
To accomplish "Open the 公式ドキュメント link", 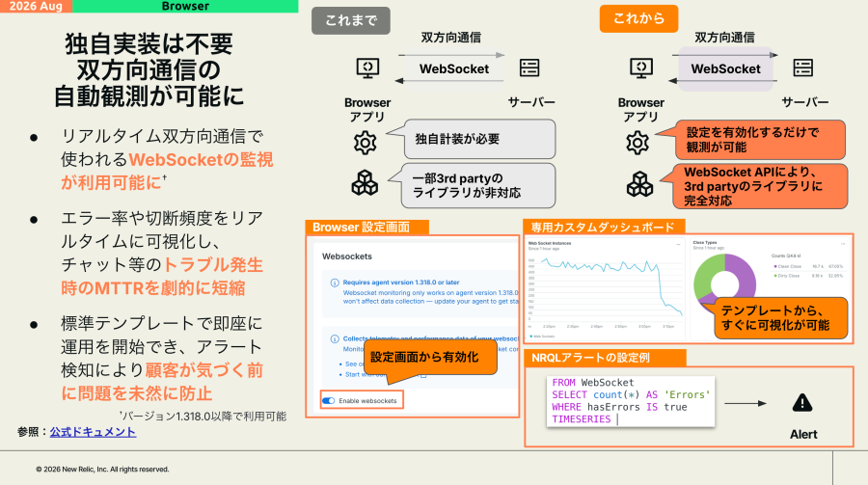I will click(x=93, y=432).
